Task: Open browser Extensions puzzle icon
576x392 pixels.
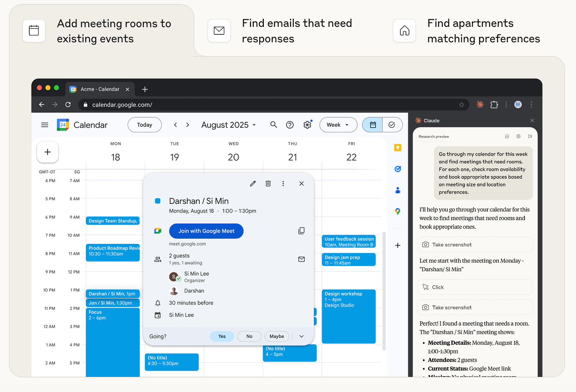Action: click(x=494, y=105)
